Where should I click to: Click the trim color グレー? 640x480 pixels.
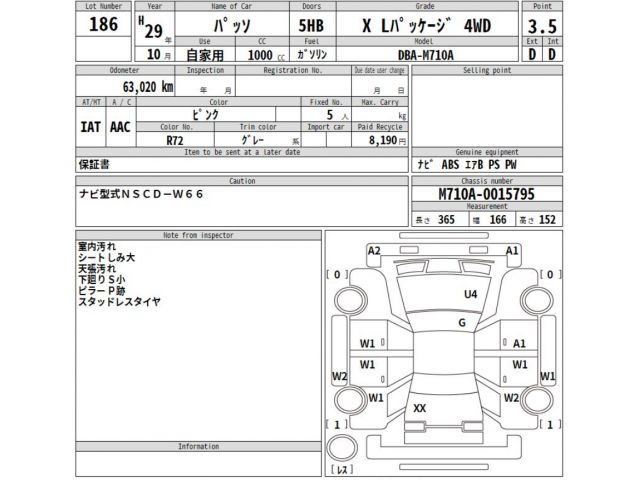(253, 140)
